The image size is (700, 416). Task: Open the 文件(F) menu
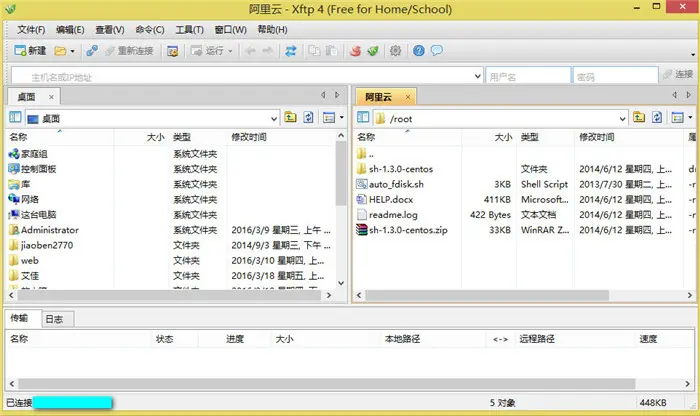point(31,29)
